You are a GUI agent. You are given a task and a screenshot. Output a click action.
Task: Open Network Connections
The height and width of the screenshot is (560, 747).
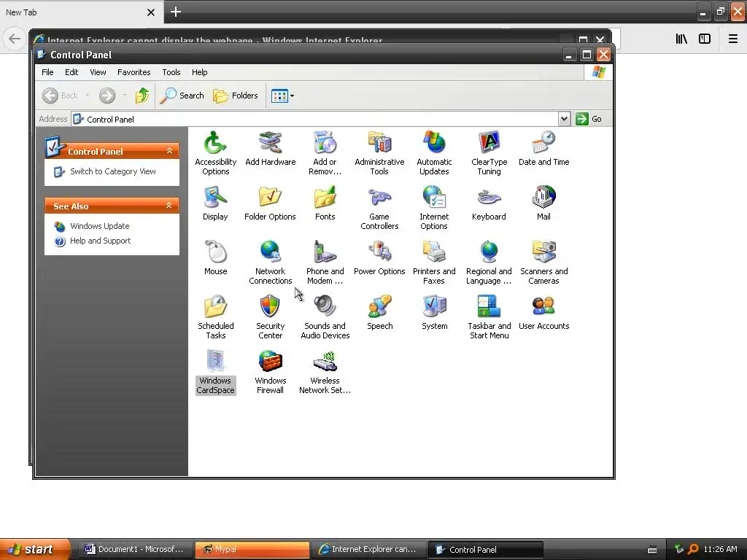270,262
